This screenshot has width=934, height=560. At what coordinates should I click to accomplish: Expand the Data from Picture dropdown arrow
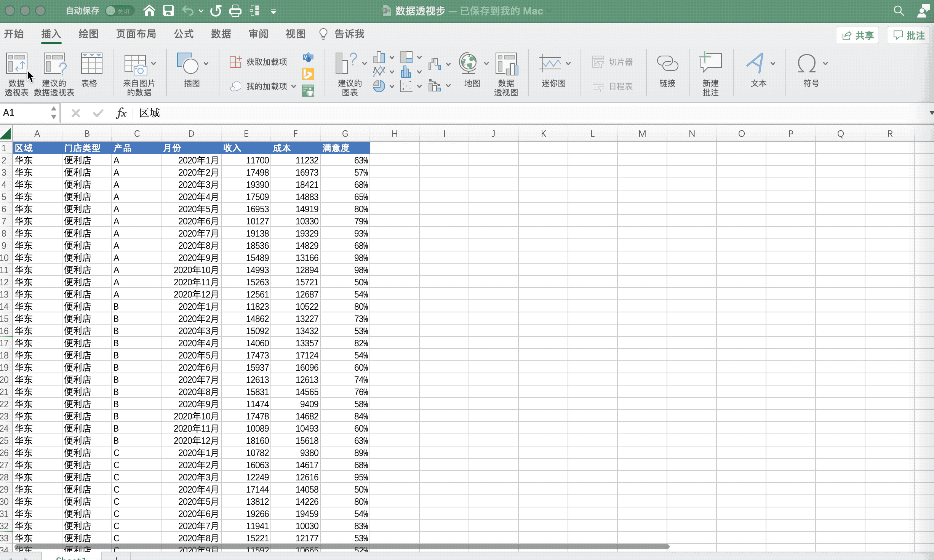coord(154,63)
